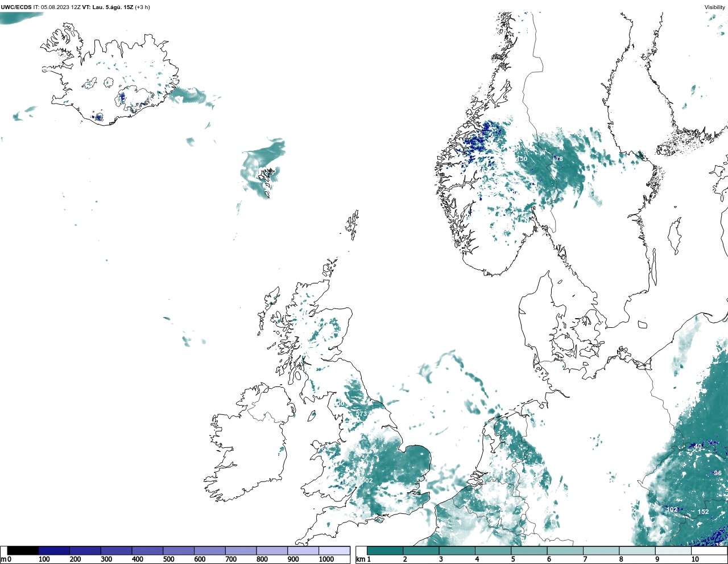This screenshot has height=564, width=728.
Task: Click the "500" tick label on the meter scale
Action: pyautogui.click(x=168, y=559)
